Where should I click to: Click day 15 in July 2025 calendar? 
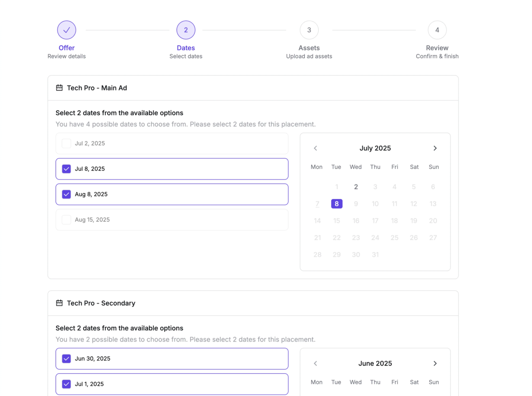pyautogui.click(x=336, y=221)
